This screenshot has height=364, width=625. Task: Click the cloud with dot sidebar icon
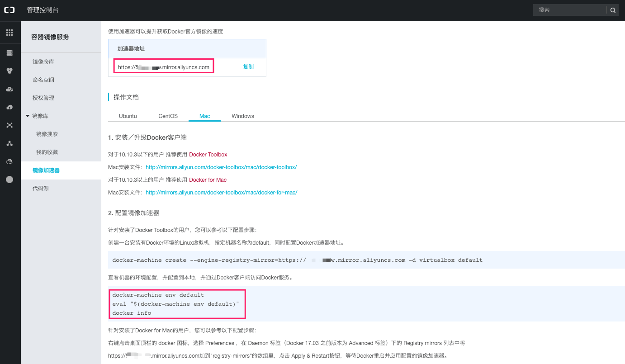click(x=9, y=89)
